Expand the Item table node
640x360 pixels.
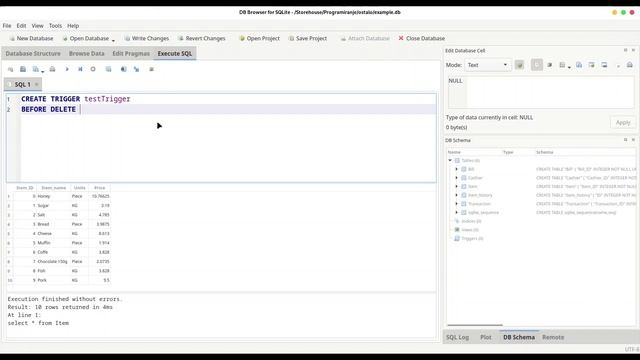[x=457, y=186]
